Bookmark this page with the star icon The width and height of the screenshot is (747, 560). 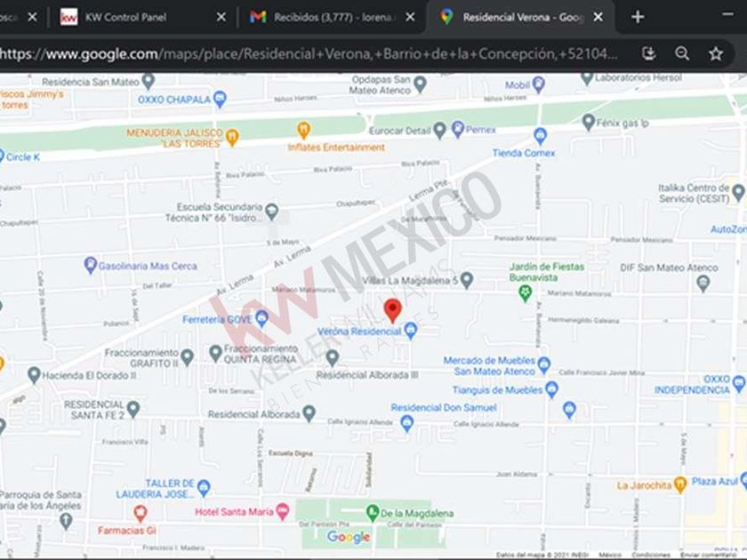716,53
